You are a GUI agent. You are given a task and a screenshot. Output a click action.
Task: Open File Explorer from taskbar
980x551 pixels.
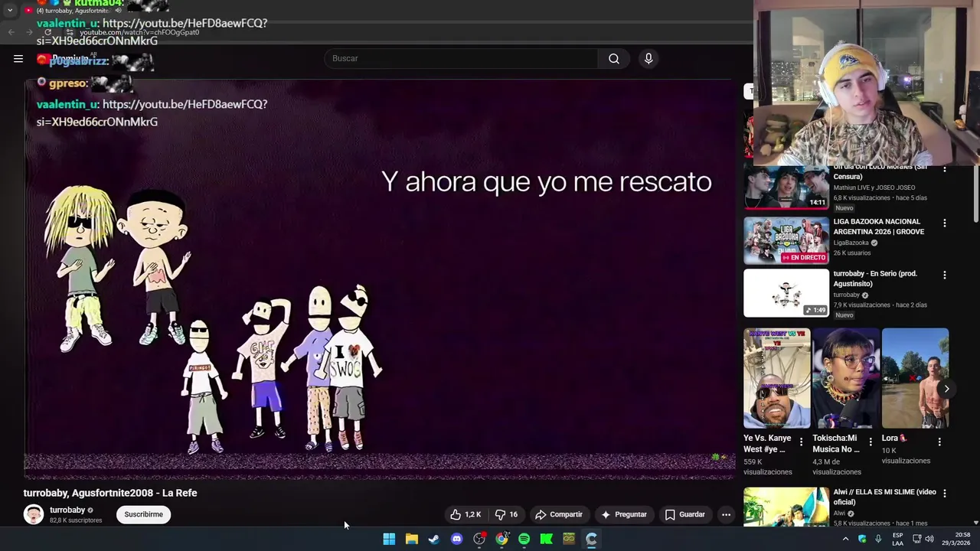click(411, 539)
